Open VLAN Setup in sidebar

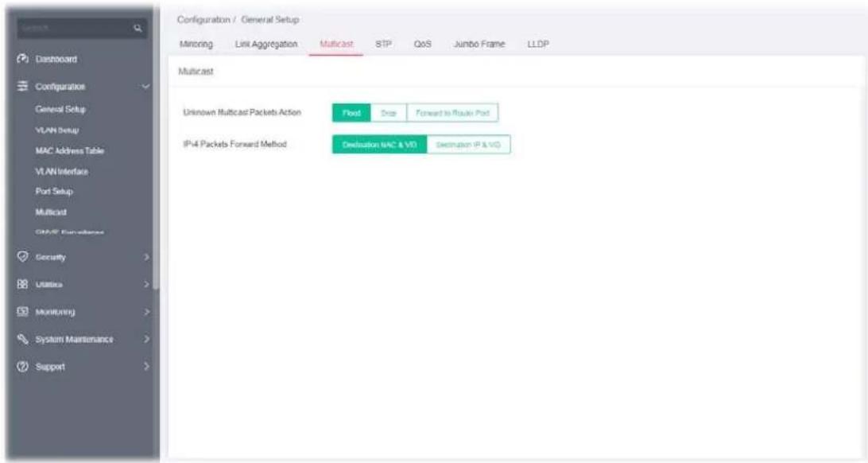pos(57,130)
